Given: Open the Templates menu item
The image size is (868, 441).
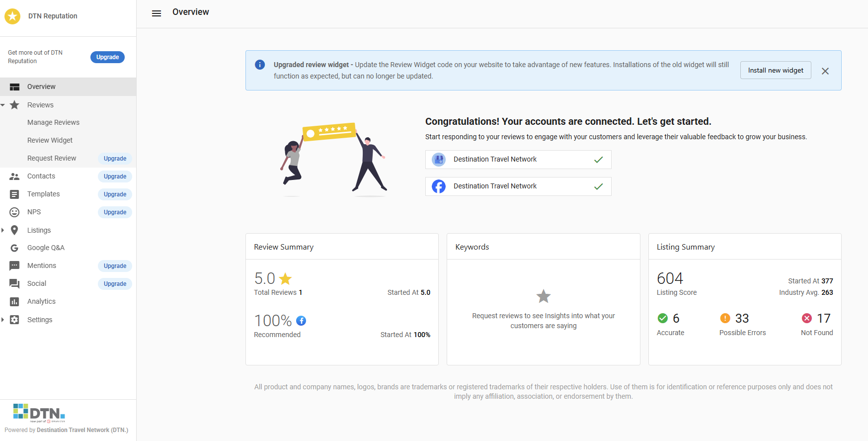Looking at the screenshot, I should pos(44,194).
